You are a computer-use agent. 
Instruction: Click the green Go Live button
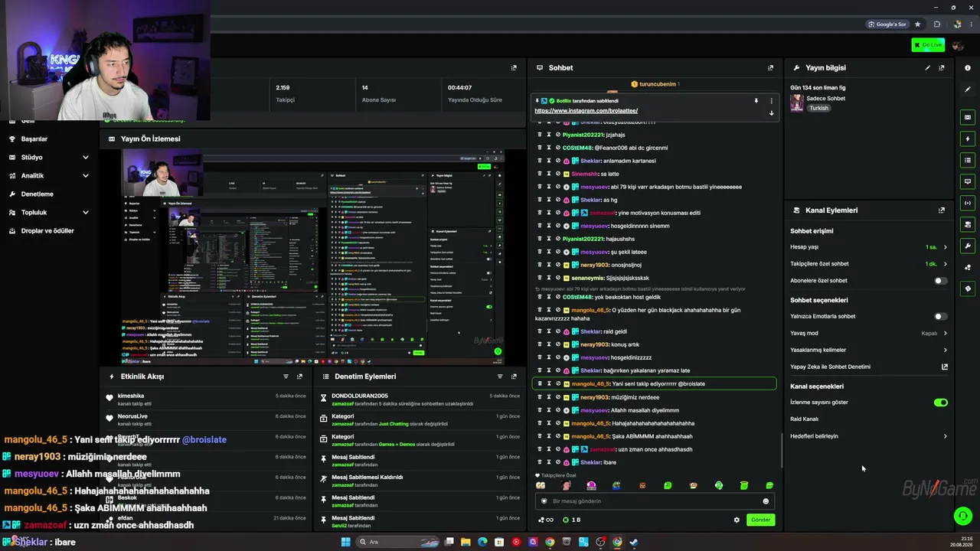click(x=928, y=45)
